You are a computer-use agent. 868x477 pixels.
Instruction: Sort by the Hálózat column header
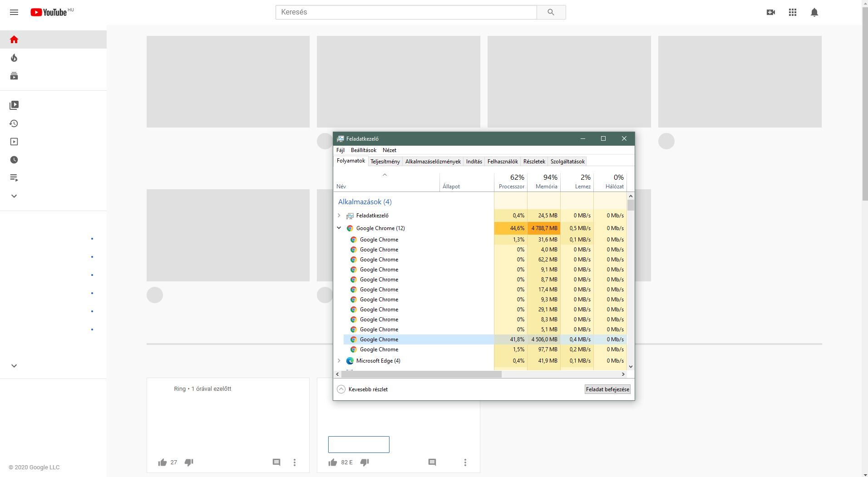click(610, 182)
